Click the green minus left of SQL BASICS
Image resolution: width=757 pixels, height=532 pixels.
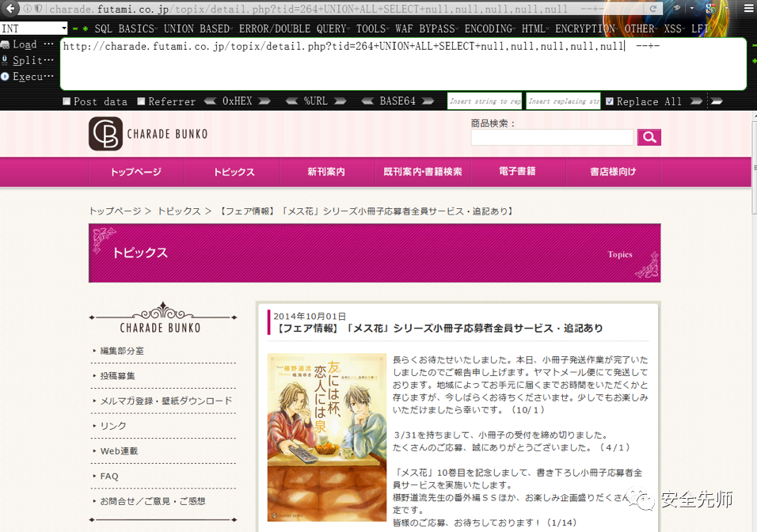click(75, 29)
